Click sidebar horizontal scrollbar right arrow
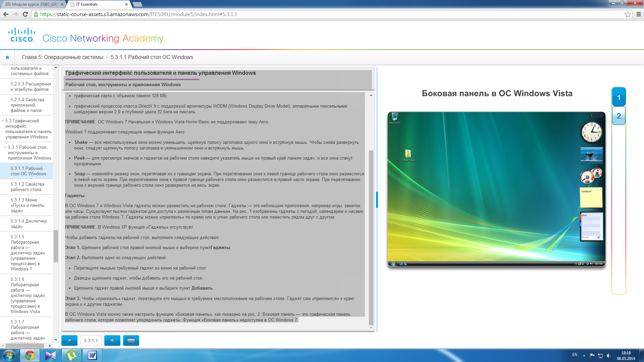 pyautogui.click(x=50, y=346)
